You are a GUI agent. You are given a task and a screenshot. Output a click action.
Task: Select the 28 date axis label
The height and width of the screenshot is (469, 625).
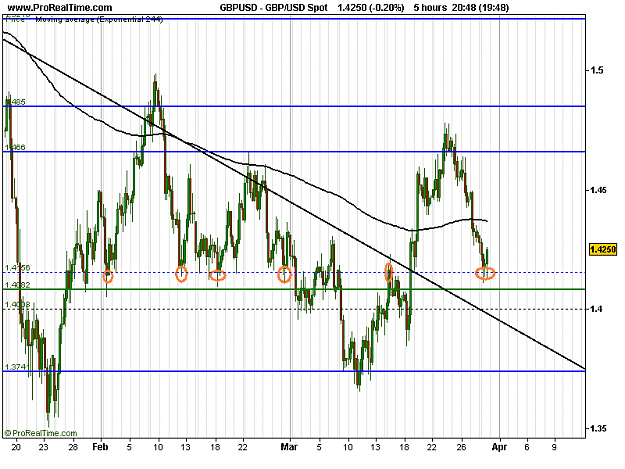pos(73,447)
